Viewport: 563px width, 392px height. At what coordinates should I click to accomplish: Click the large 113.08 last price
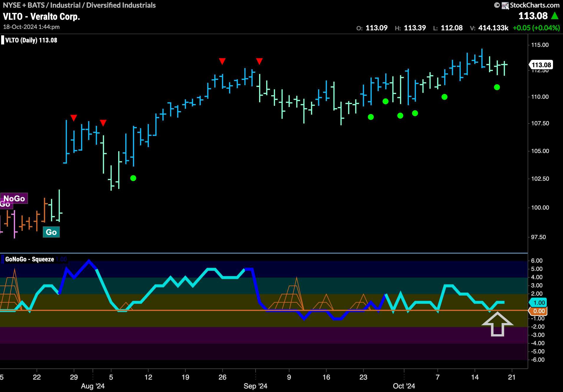click(x=533, y=16)
